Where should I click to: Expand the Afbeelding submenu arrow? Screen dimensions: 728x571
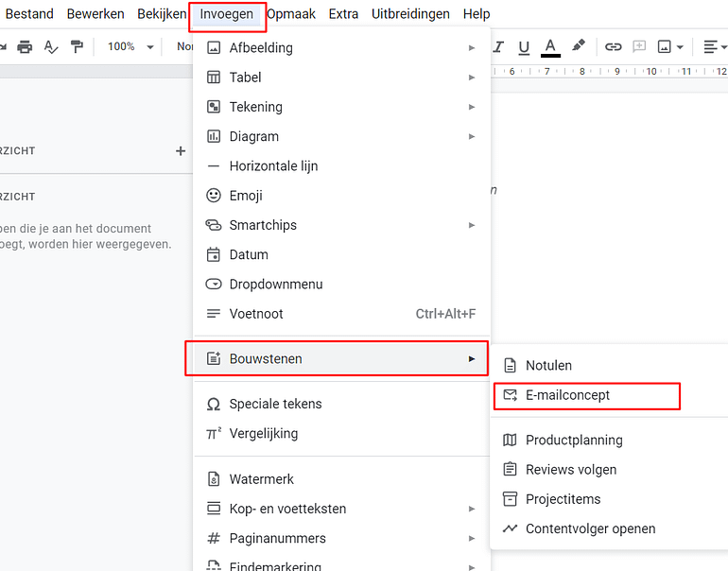click(472, 48)
